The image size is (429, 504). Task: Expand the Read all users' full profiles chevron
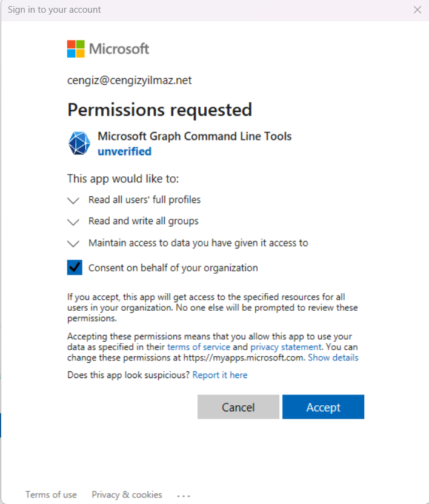point(73,201)
